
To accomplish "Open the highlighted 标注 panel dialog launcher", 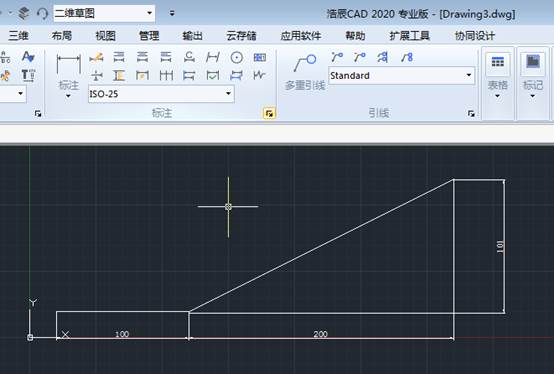I will pos(269,113).
